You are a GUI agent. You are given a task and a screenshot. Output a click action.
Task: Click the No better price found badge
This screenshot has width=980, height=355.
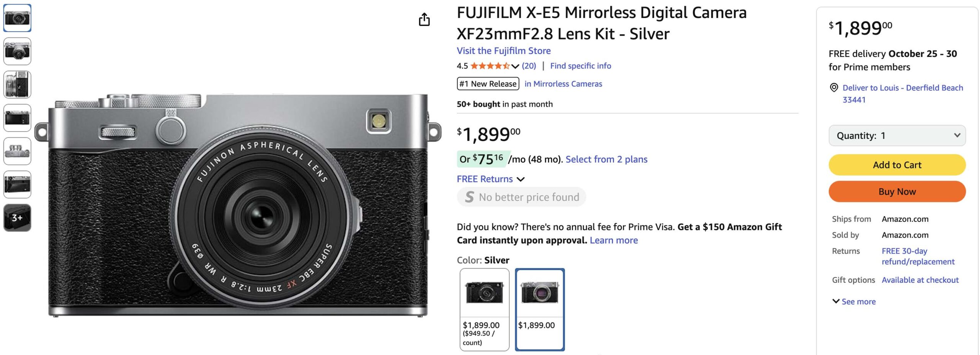(521, 197)
